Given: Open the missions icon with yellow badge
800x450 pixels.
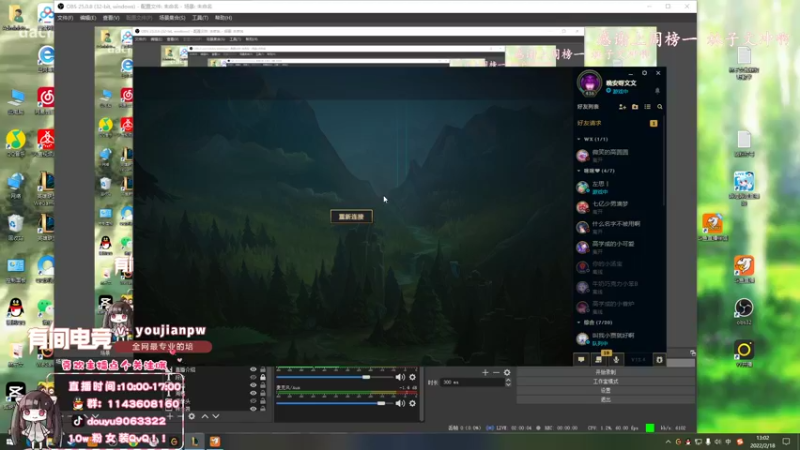Looking at the screenshot, I should tap(599, 359).
